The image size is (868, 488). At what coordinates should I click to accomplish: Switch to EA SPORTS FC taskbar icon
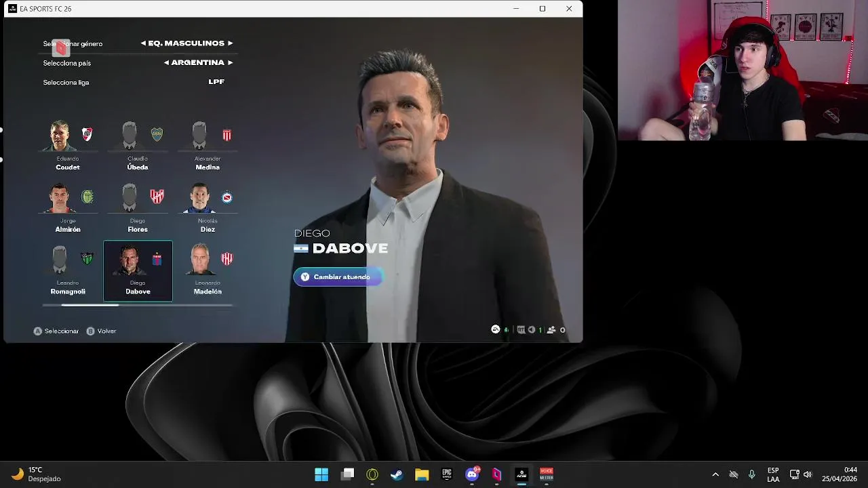pos(521,474)
